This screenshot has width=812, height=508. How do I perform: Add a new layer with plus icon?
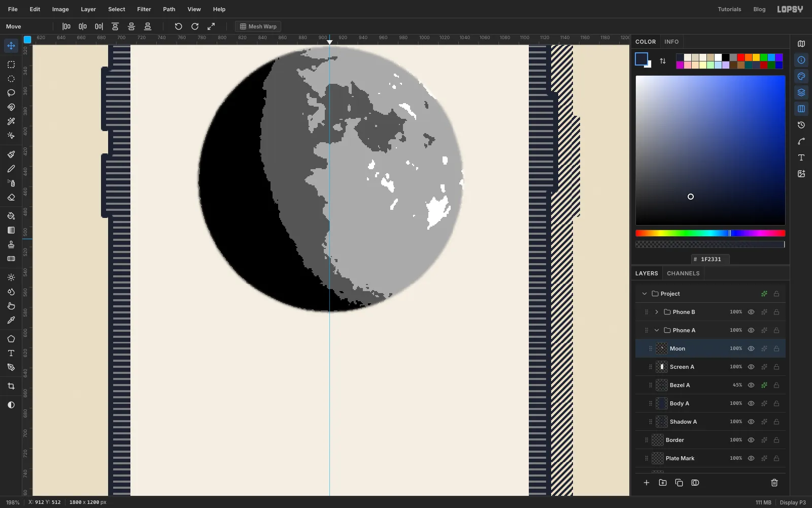[x=647, y=483]
